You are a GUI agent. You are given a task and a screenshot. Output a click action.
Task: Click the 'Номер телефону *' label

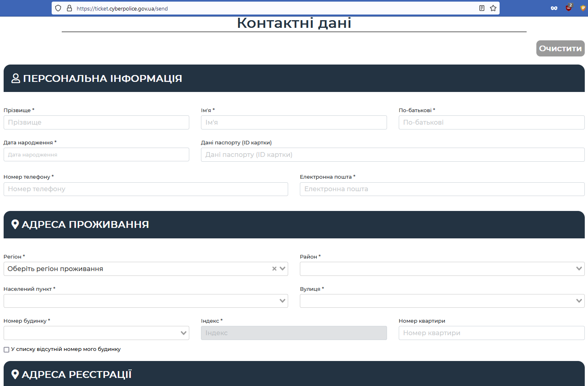(29, 177)
